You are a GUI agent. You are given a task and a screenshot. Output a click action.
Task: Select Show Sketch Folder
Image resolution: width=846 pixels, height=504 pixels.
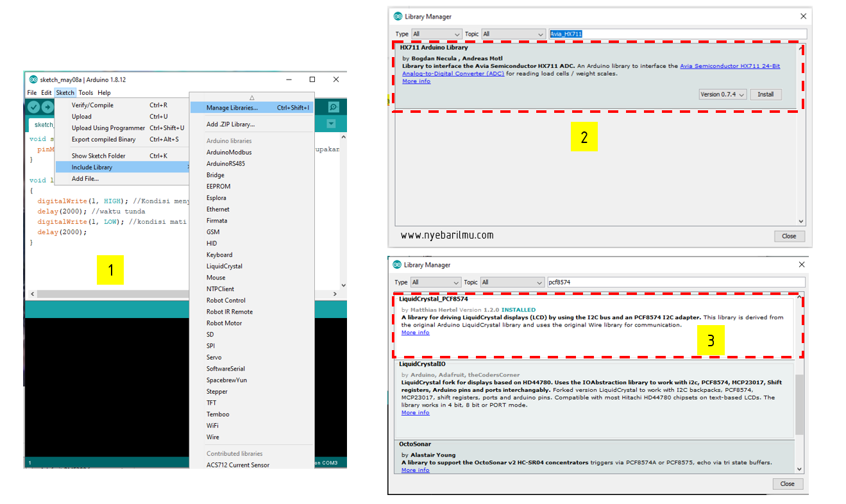tap(122, 156)
